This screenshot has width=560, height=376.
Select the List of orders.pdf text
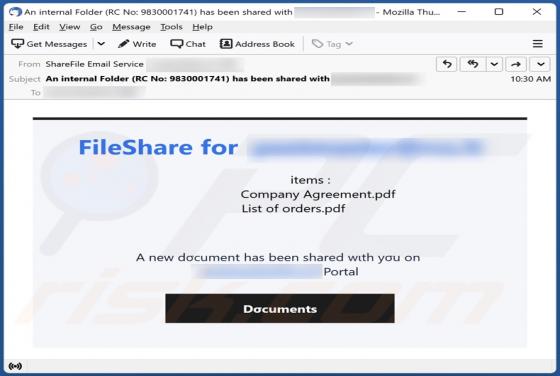click(x=293, y=209)
